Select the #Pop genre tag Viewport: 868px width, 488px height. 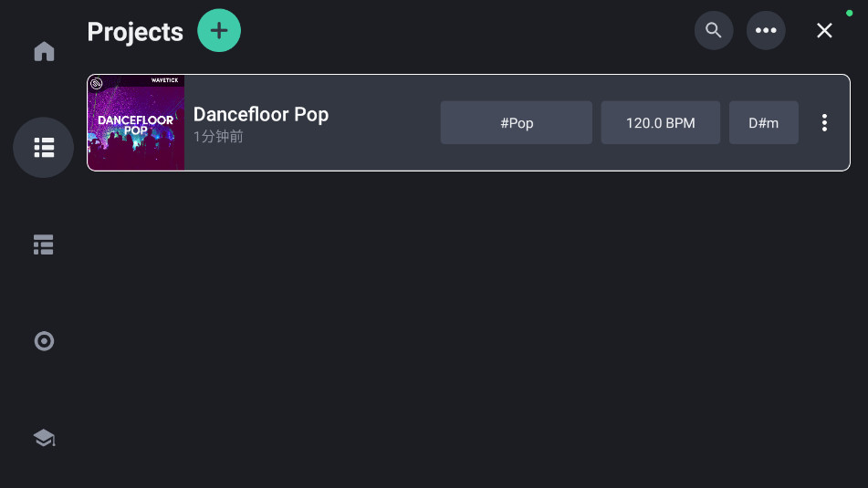click(517, 123)
